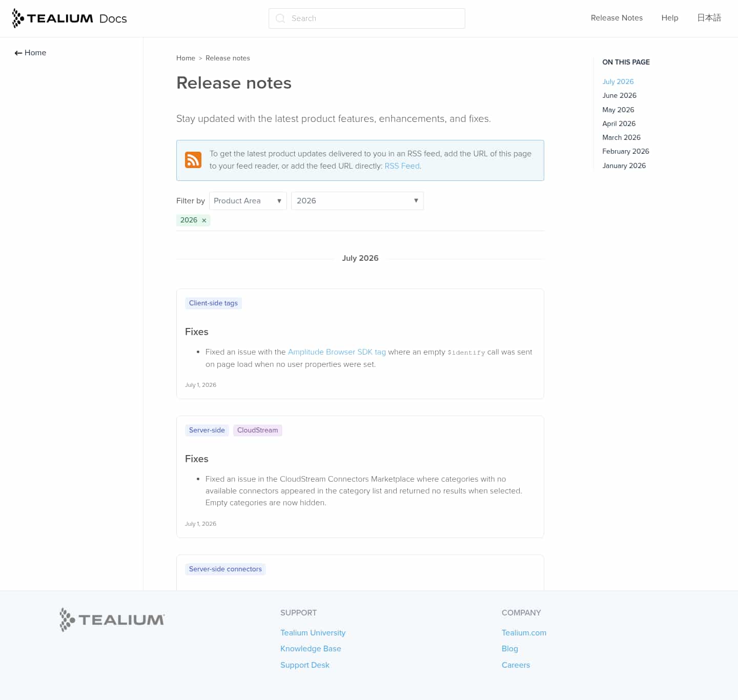The image size is (738, 700).
Task: Click the Tealium logo in footer
Action: [112, 620]
